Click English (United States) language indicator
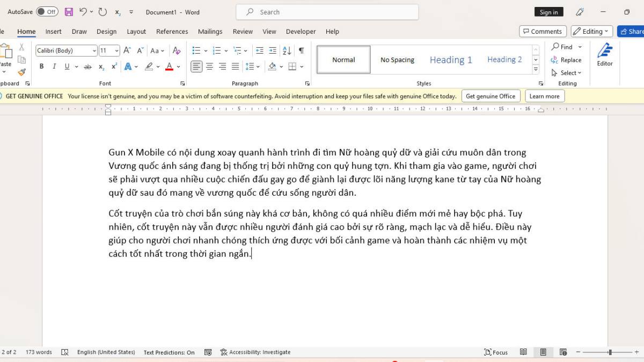Viewport: 644px width, 362px height. (106, 352)
